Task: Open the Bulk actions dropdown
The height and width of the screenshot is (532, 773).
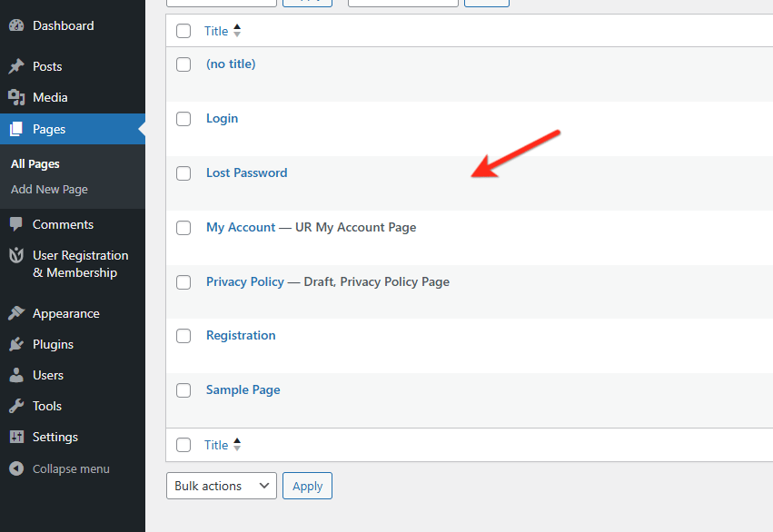Action: tap(221, 485)
